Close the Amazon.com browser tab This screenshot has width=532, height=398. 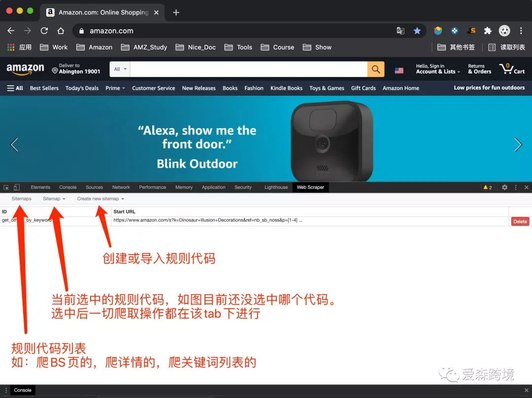[x=157, y=12]
